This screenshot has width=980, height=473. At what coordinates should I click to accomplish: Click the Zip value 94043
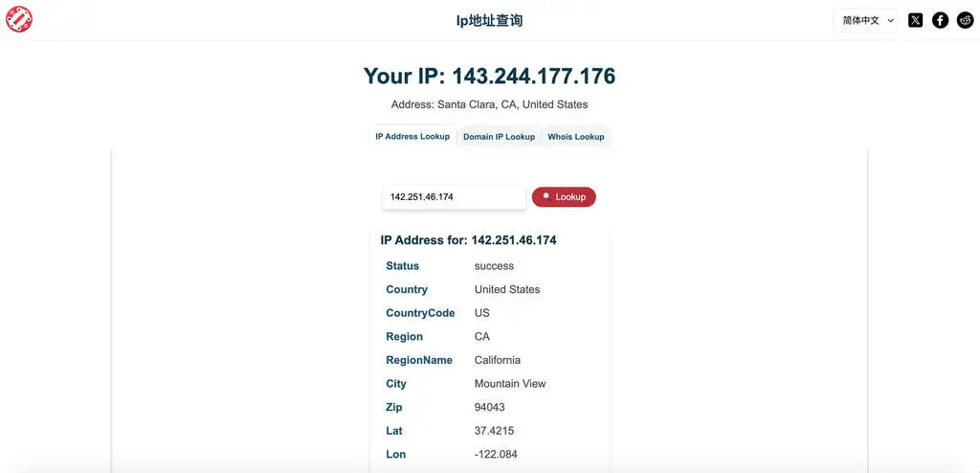pos(489,407)
